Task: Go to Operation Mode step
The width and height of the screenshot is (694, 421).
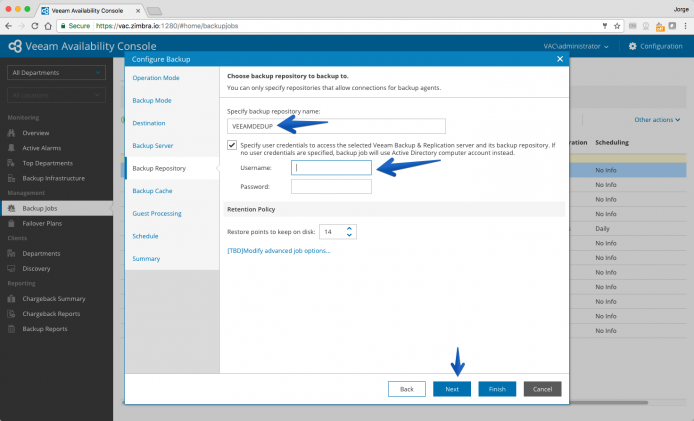Action: 156,77
